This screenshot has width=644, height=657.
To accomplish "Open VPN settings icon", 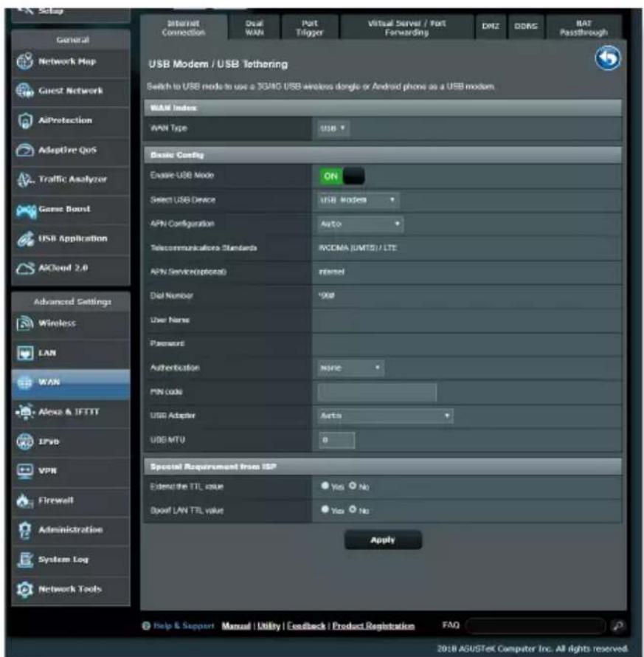I will 24,471.
